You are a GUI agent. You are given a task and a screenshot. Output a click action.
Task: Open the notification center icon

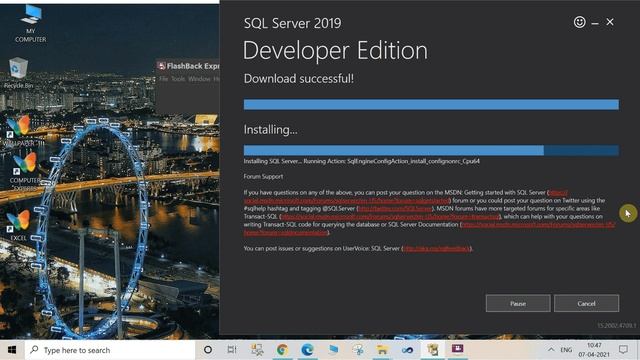click(623, 350)
